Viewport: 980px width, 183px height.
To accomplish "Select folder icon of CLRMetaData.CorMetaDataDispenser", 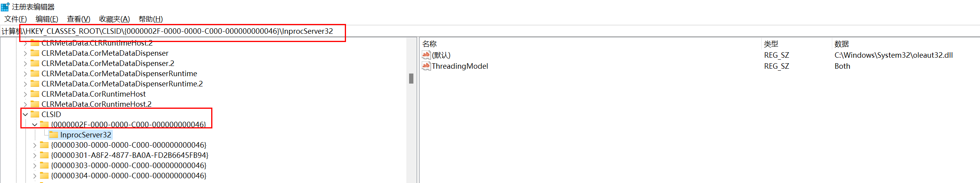I will pos(35,53).
